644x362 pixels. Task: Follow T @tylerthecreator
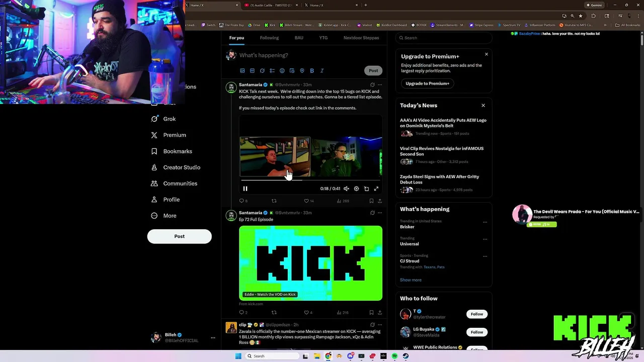click(x=477, y=314)
